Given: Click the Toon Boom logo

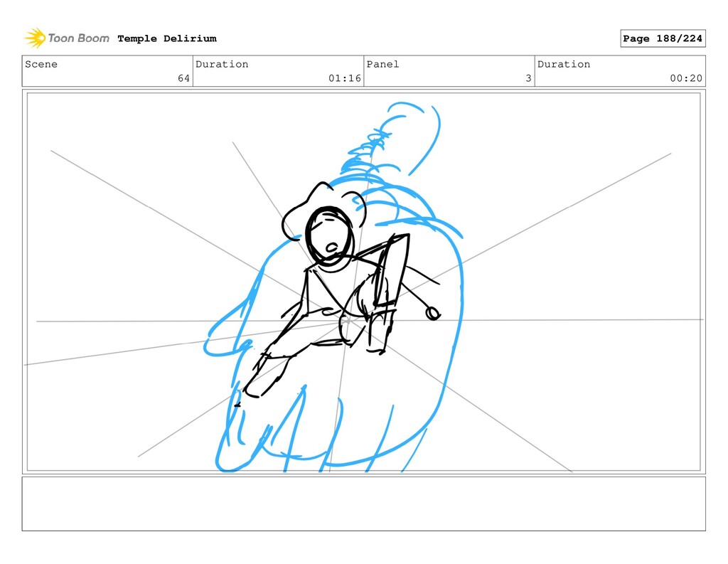Looking at the screenshot, I should (67, 38).
